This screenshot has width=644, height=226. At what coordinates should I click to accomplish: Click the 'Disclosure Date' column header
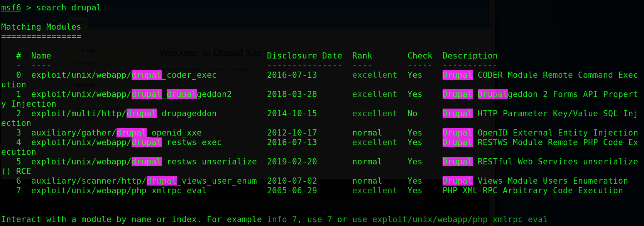tap(304, 56)
